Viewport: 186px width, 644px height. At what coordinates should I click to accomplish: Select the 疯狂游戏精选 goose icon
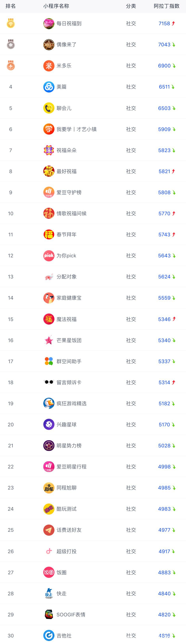click(x=49, y=403)
